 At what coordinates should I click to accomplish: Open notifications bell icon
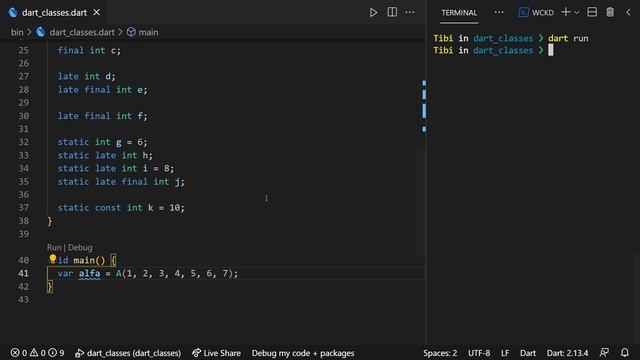pos(624,353)
